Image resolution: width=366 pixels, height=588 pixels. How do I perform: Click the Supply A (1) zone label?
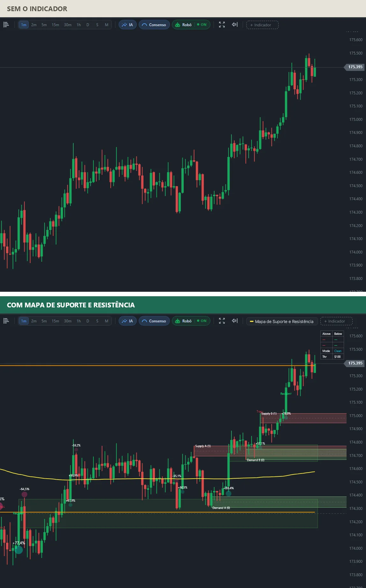(203, 446)
